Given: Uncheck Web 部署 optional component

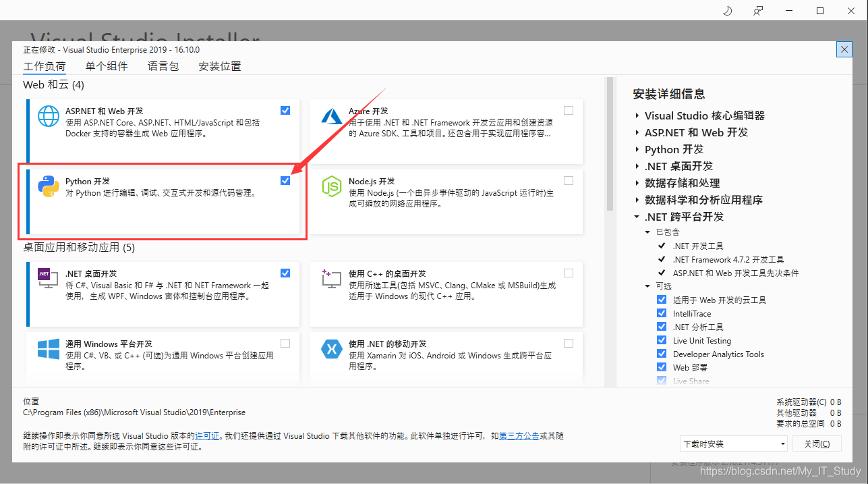Looking at the screenshot, I should [x=662, y=367].
